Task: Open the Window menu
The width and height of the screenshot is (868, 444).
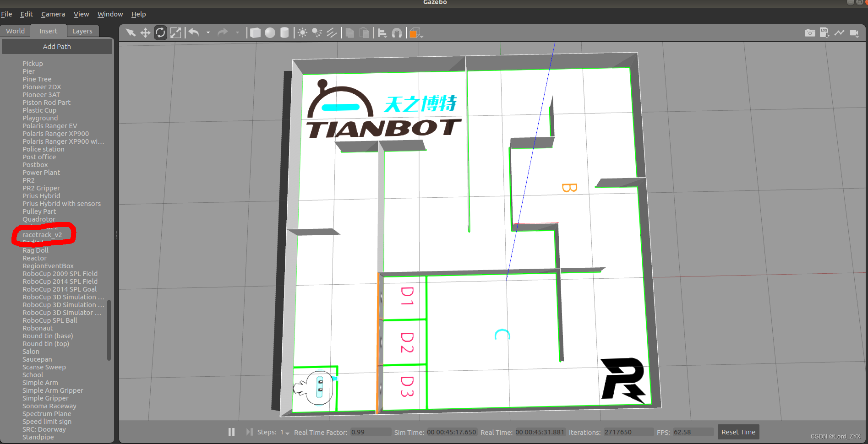Action: click(x=110, y=14)
